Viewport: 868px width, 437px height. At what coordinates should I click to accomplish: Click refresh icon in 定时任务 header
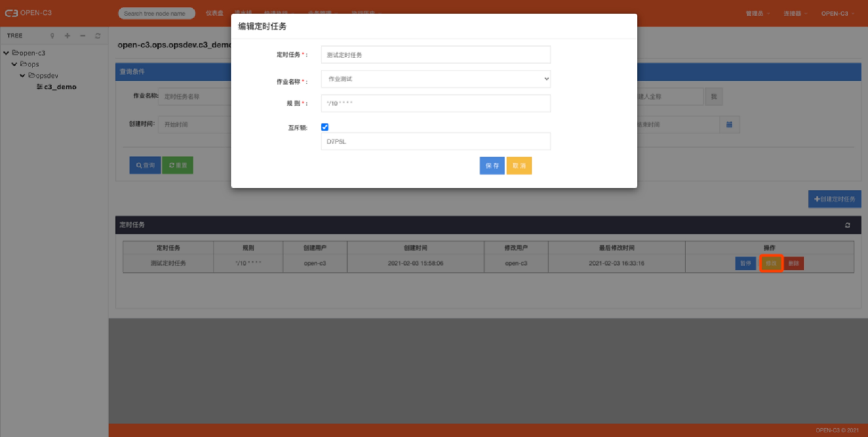pos(847,225)
